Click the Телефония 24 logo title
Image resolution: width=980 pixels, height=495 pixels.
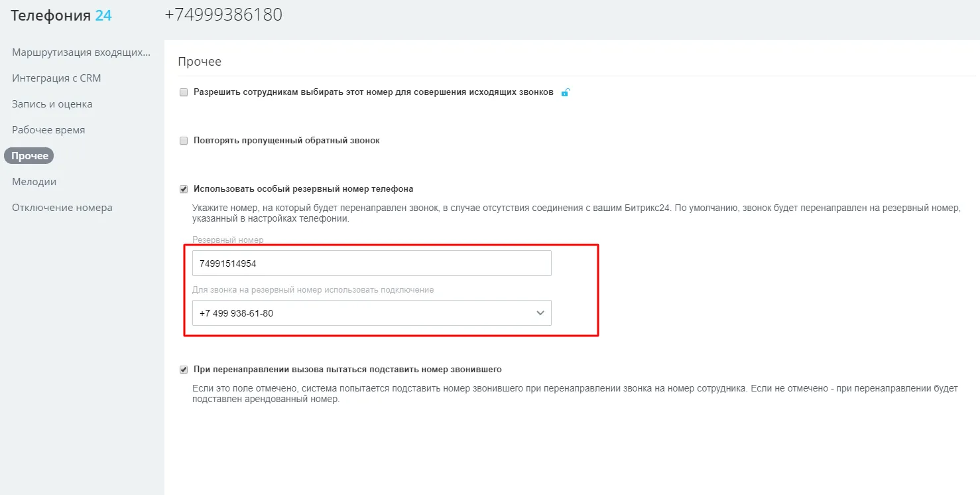point(61,15)
